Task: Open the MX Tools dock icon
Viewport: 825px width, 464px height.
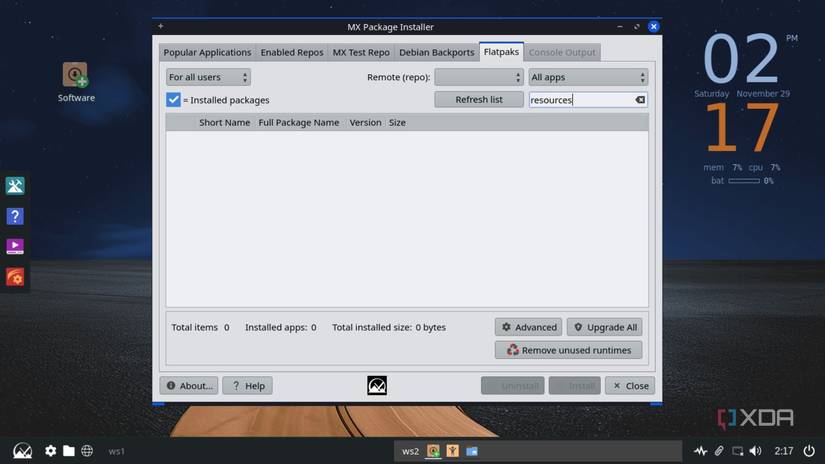Action: 15,185
